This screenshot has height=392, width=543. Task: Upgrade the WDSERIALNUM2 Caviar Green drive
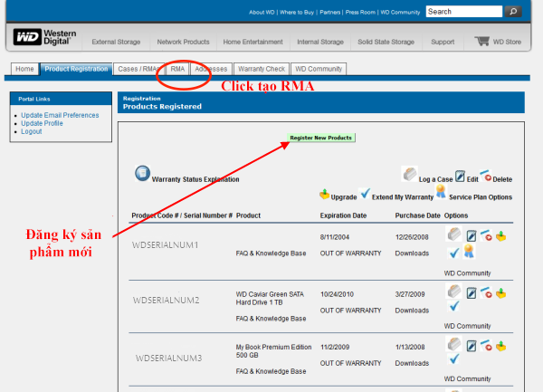500,293
